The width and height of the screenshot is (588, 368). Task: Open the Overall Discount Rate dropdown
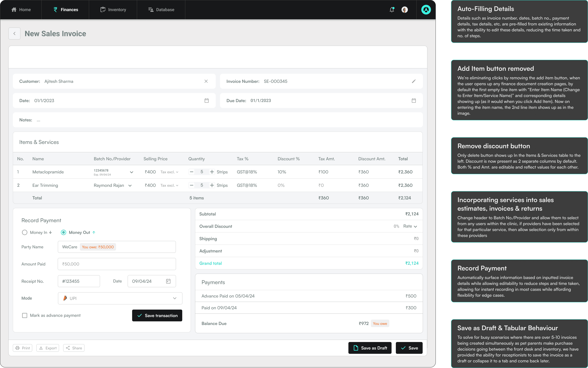click(410, 226)
